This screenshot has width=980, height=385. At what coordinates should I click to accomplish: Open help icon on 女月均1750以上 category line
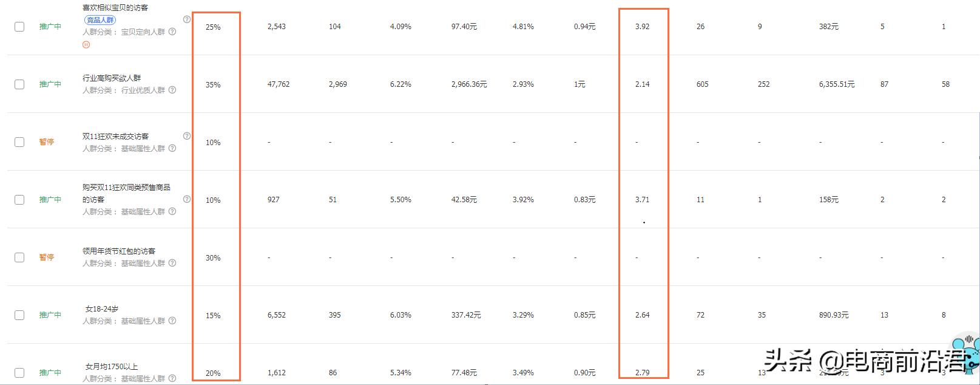click(x=172, y=378)
